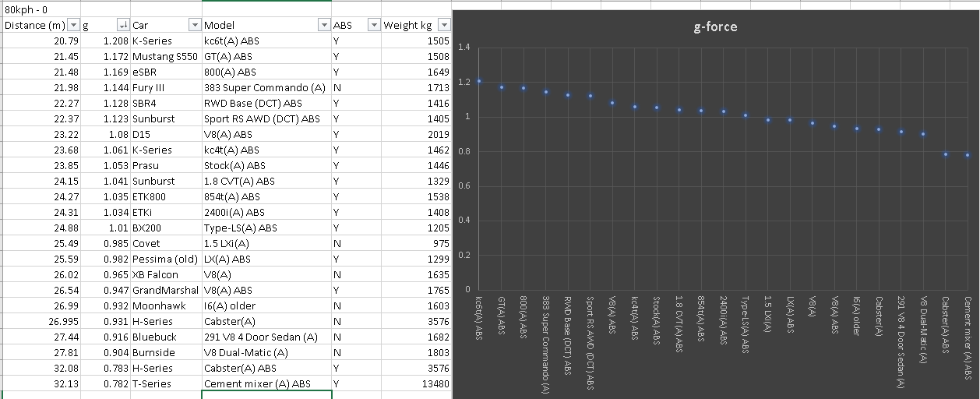Select distance cell 20.79
The height and width of the screenshot is (399, 980).
[x=41, y=41]
